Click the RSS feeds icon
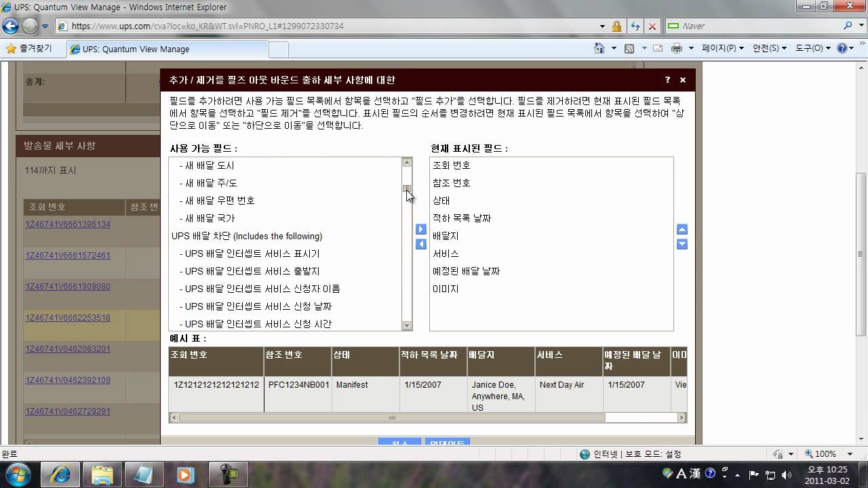Screen dimensions: 868x488 coord(629,48)
